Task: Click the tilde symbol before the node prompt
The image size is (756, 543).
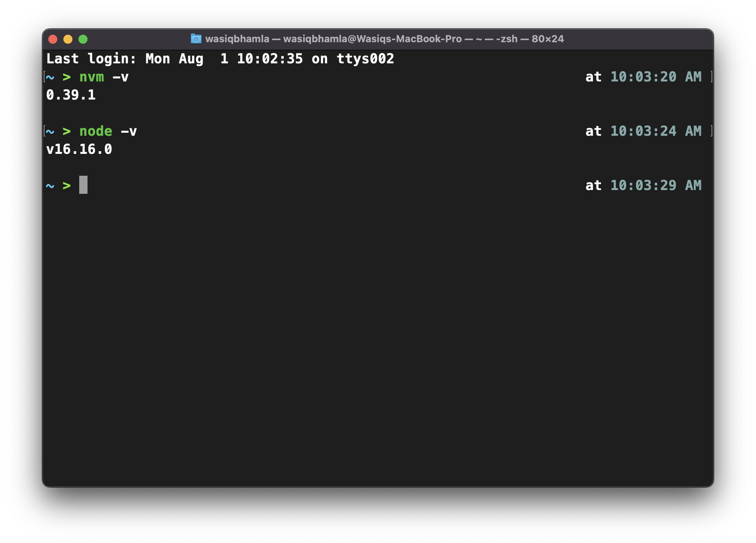Action: tap(51, 131)
